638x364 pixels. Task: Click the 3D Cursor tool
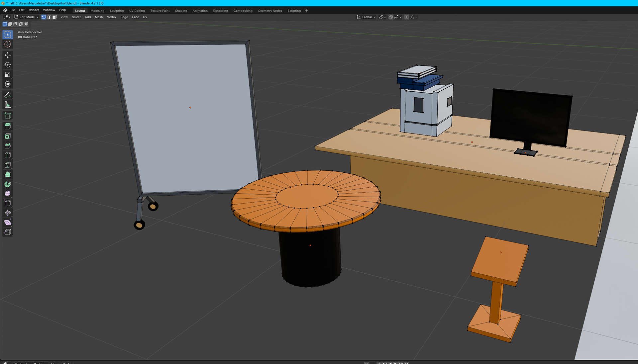coord(8,44)
